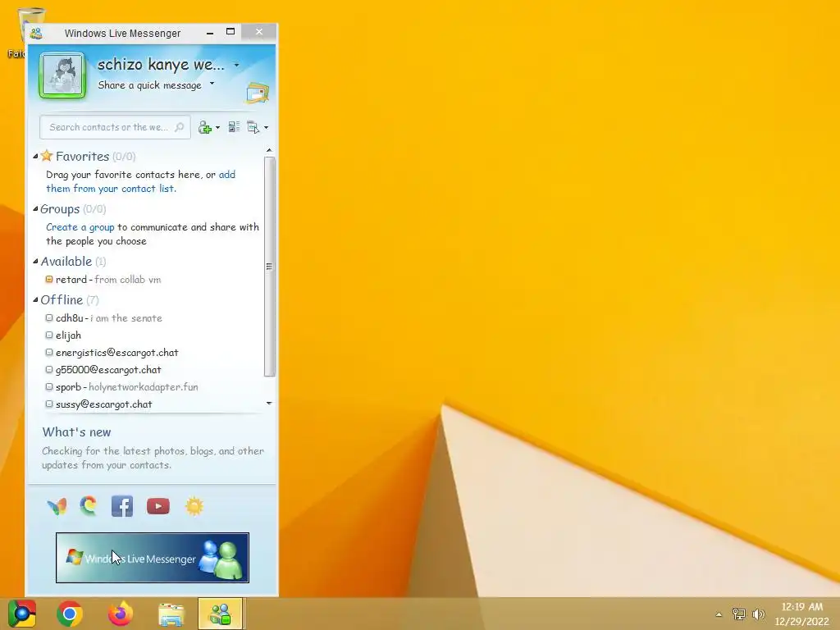Image resolution: width=840 pixels, height=630 pixels.
Task: Click the search magnifier icon
Action: [180, 127]
